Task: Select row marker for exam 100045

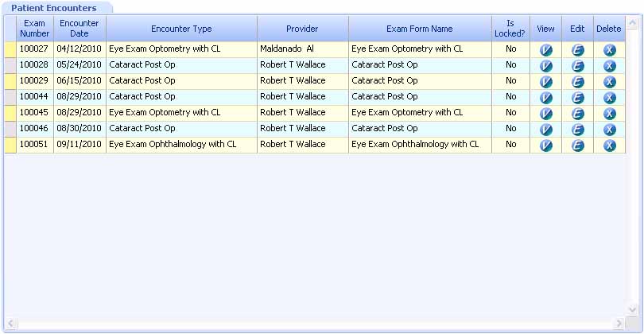Action: (10, 114)
